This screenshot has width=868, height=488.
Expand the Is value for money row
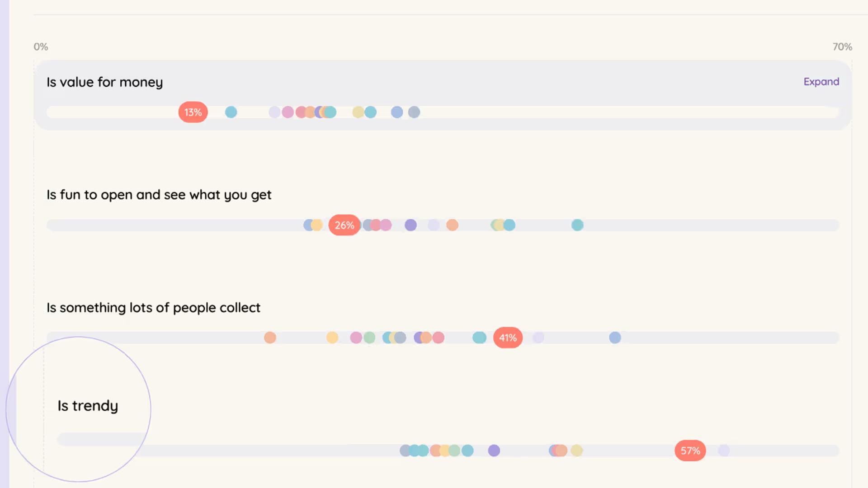821,82
